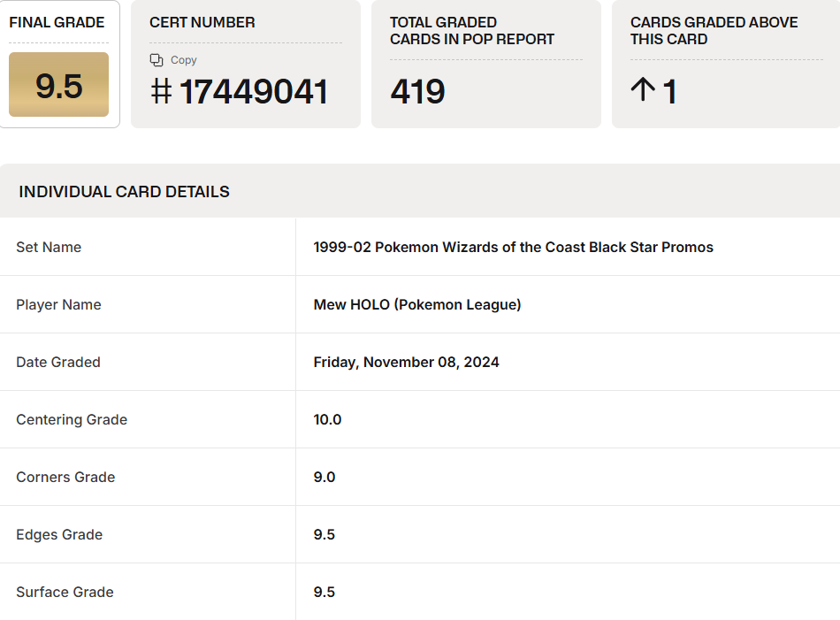Click the copy icon above cert number
This screenshot has height=620, width=840.
click(x=157, y=60)
